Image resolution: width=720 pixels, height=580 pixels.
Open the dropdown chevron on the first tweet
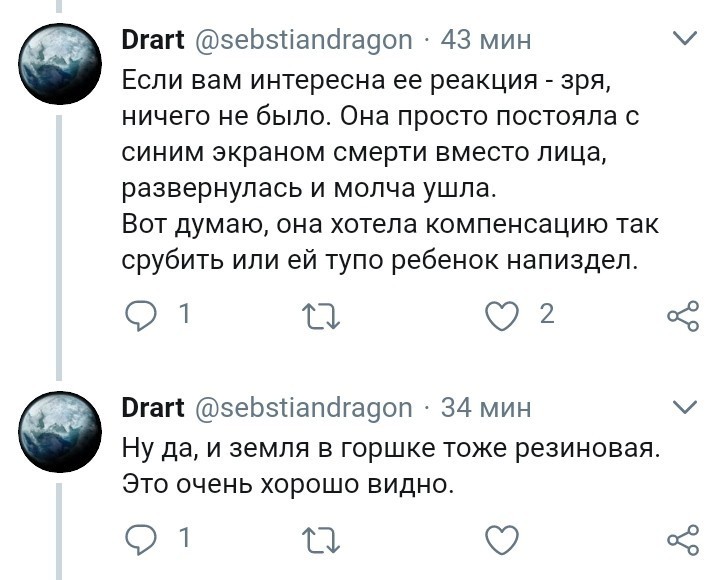(683, 40)
